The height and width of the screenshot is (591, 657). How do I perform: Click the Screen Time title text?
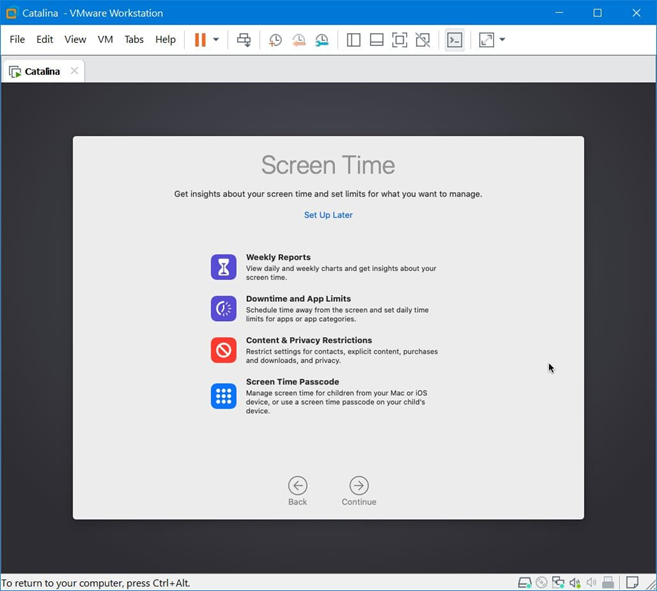[x=328, y=165]
